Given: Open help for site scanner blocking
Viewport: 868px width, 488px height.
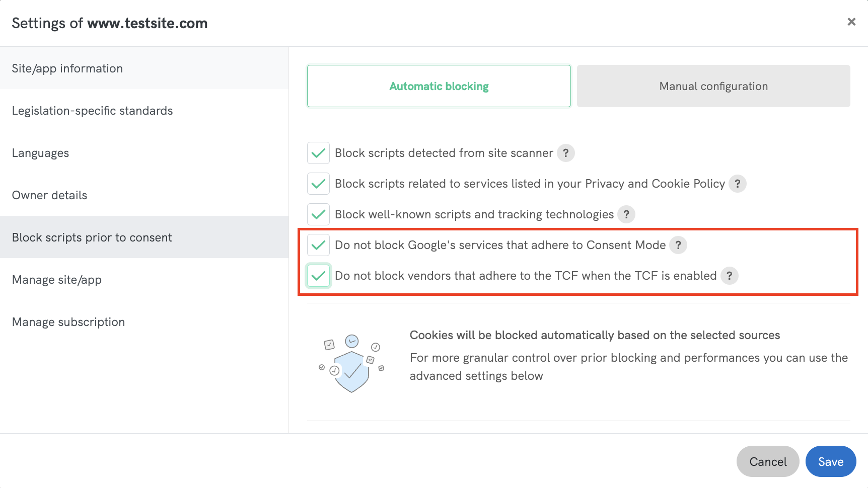Looking at the screenshot, I should (x=566, y=153).
